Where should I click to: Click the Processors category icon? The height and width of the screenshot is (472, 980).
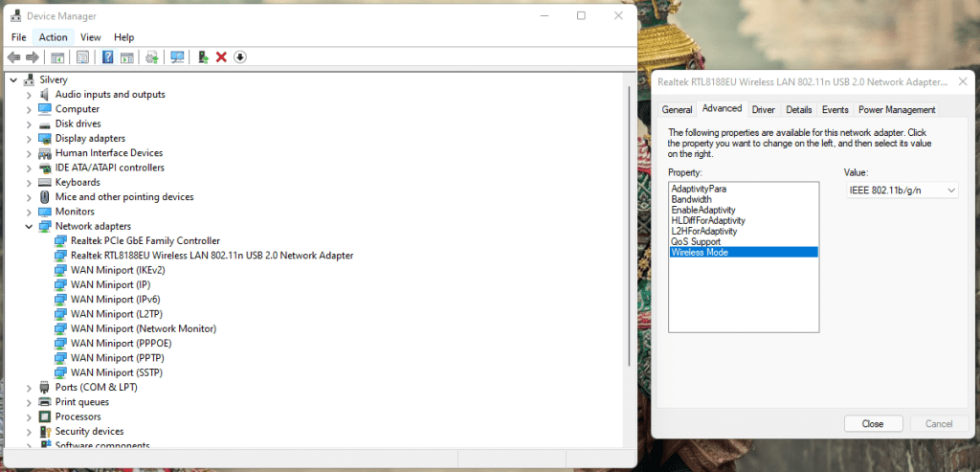44,416
